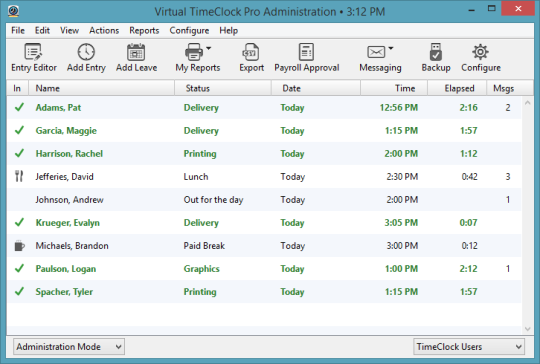Open the Reports menu
Screen dimensions: 540x364
[x=144, y=30]
